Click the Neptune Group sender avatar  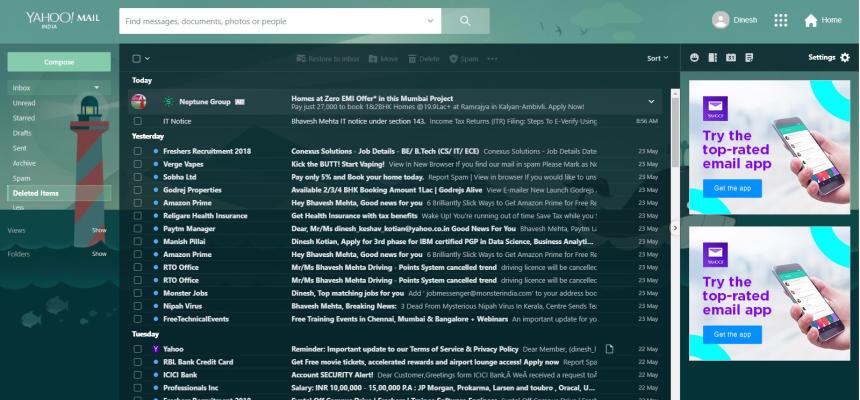[x=138, y=102]
